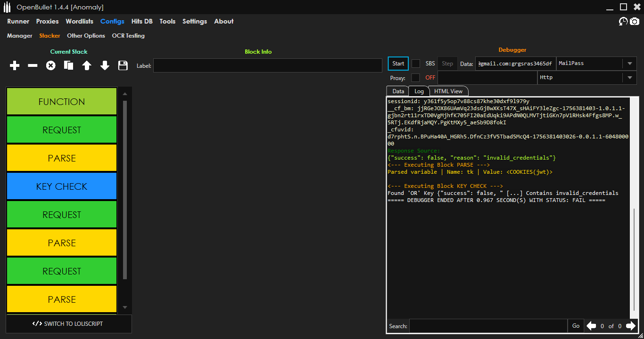The image size is (644, 339).
Task: Click the stack list scrollbar down arrow
Action: 125,307
